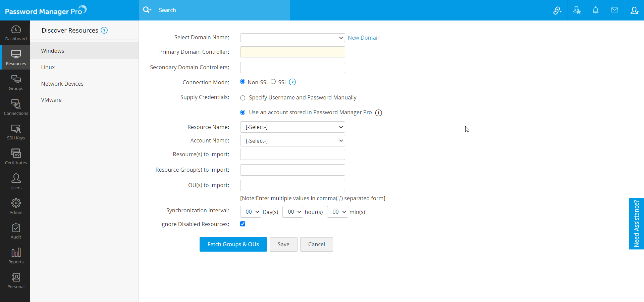Click the Cancel button
Image resolution: width=644 pixels, height=302 pixels.
pos(316,244)
